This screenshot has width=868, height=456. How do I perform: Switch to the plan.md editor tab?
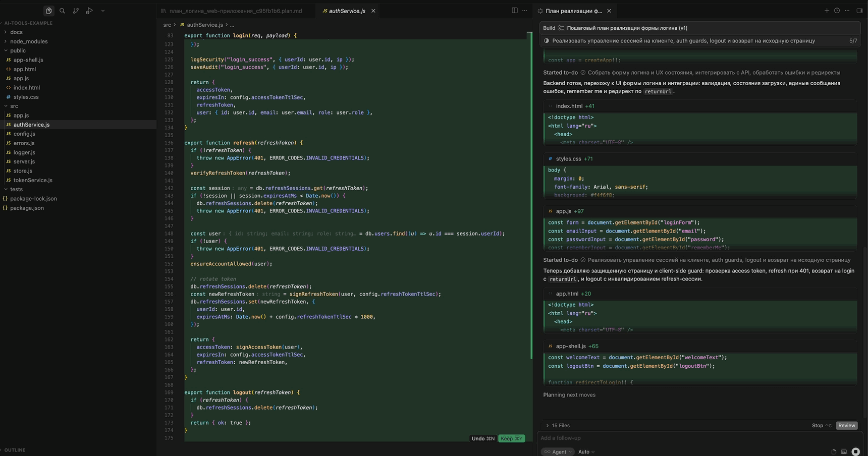pos(235,11)
